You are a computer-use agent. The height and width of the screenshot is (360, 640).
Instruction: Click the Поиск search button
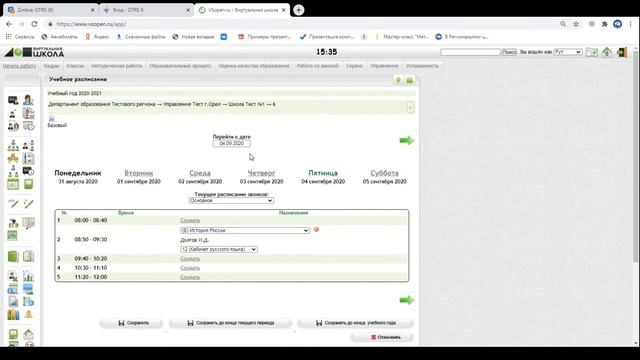[x=509, y=52]
